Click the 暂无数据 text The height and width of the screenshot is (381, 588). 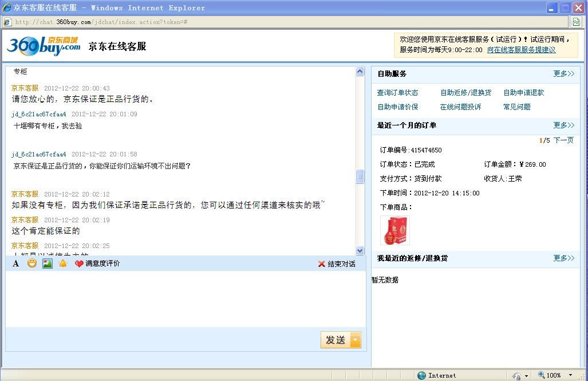pyautogui.click(x=385, y=280)
